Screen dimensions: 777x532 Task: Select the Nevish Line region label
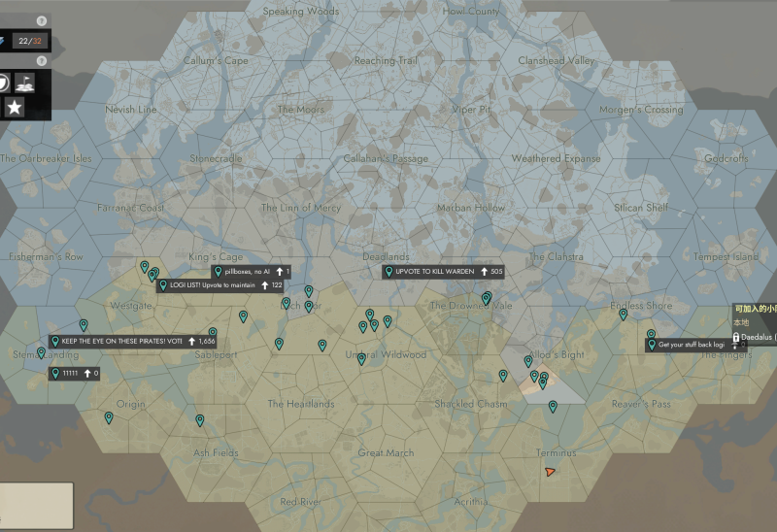(131, 110)
